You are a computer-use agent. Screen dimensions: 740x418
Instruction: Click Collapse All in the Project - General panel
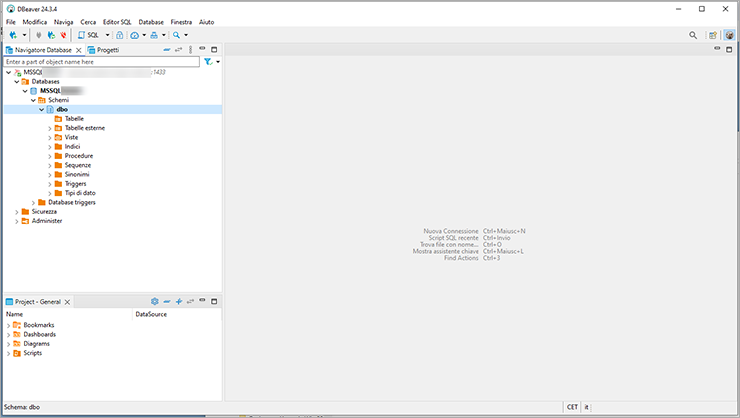click(167, 301)
